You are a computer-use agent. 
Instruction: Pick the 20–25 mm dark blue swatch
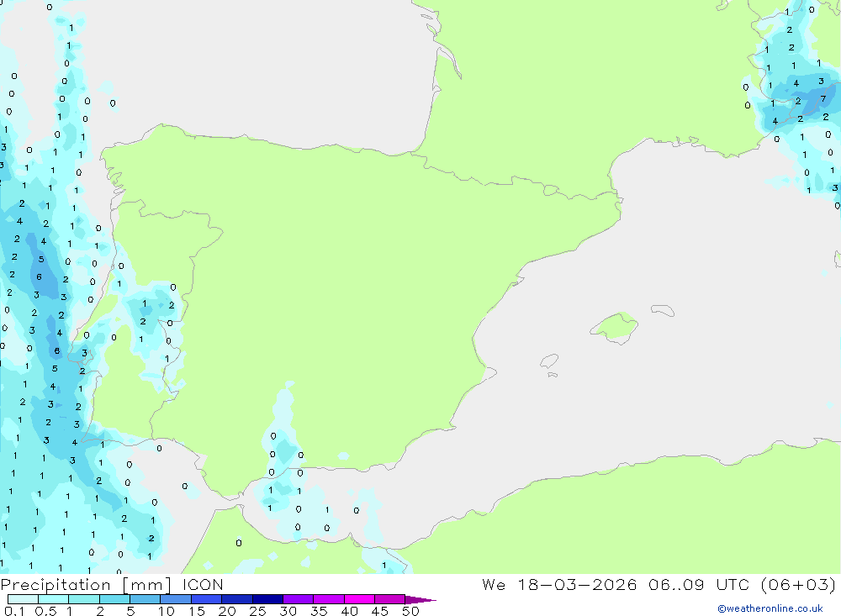[237, 599]
